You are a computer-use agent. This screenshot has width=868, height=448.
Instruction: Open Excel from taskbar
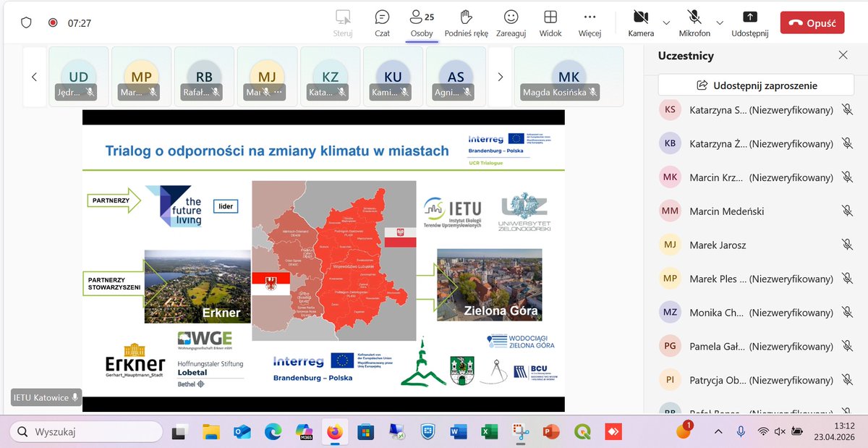[x=489, y=432]
